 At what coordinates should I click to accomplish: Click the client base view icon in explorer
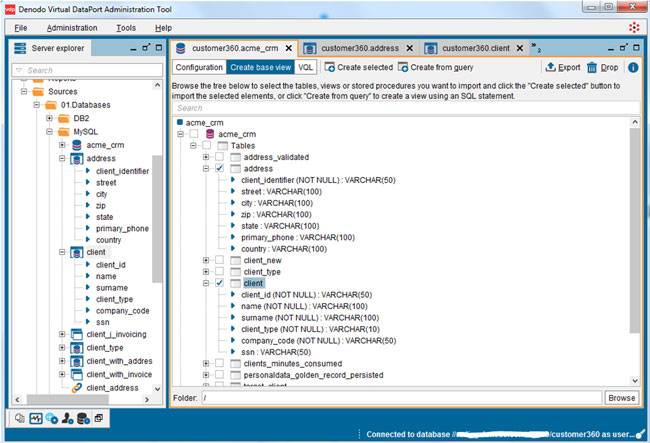pyautogui.click(x=77, y=252)
